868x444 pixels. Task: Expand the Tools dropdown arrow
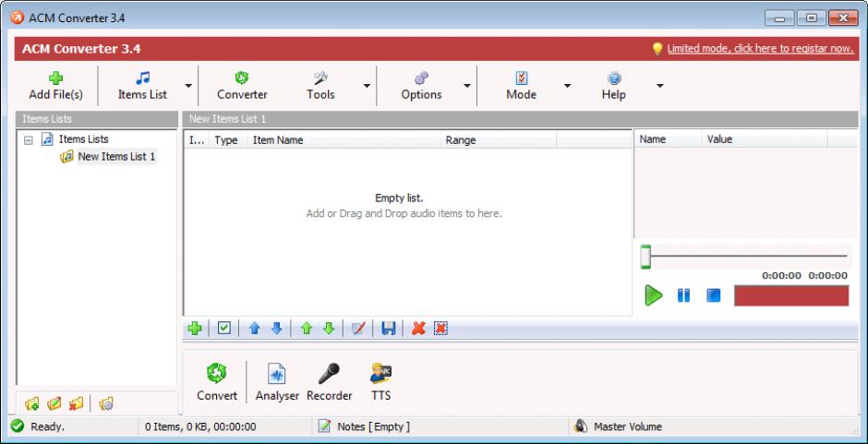367,86
